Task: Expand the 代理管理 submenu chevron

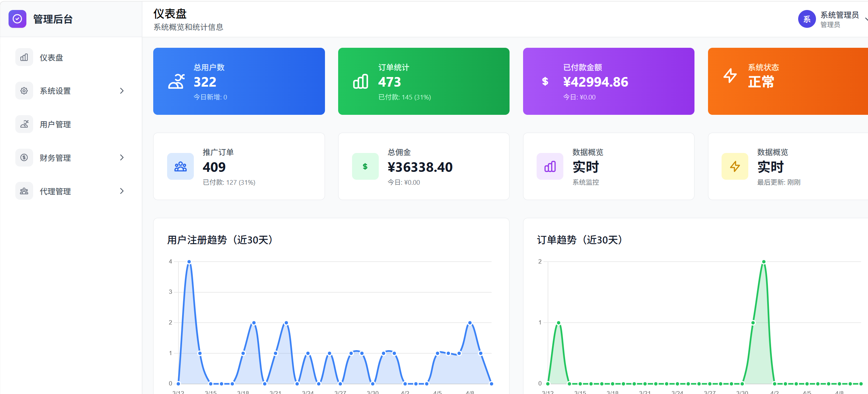Action: pyautogui.click(x=122, y=191)
